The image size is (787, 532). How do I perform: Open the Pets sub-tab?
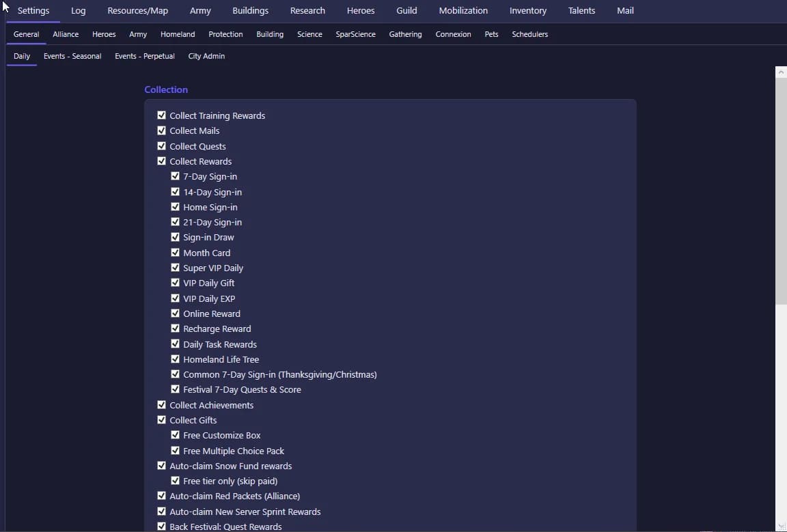click(x=491, y=34)
